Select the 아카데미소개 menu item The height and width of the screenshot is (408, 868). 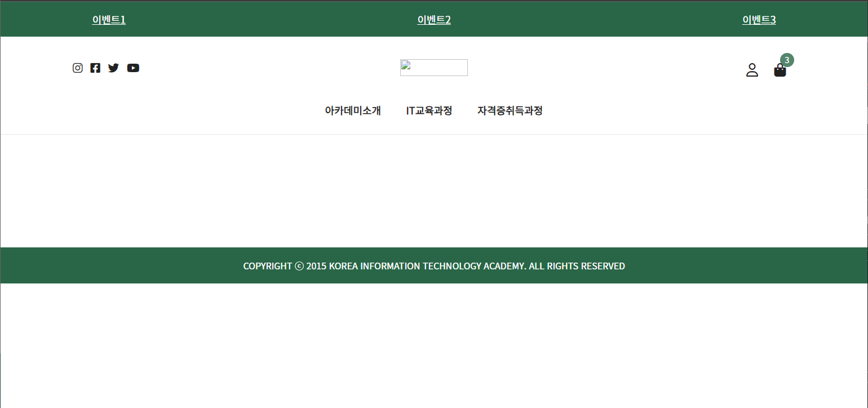pos(353,110)
